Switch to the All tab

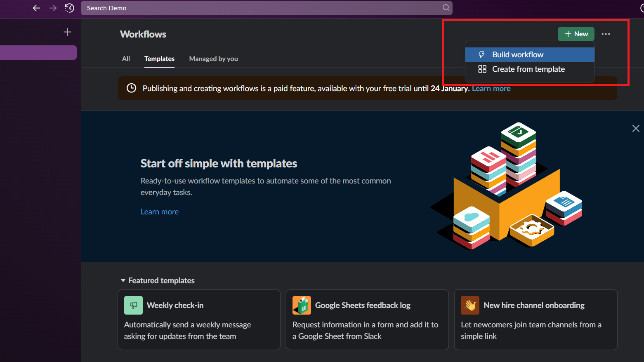[126, 59]
